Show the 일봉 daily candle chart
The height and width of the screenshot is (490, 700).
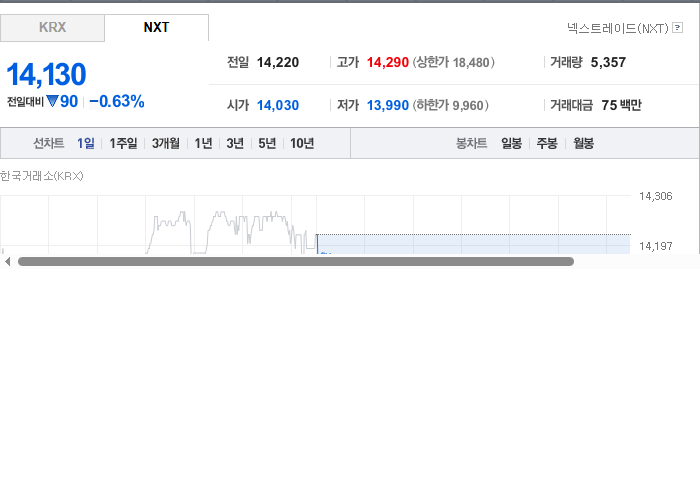point(512,143)
